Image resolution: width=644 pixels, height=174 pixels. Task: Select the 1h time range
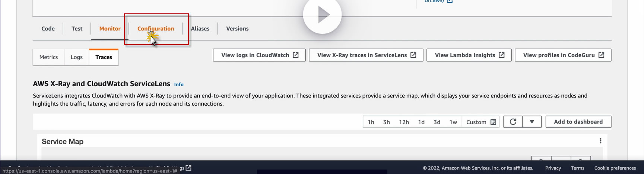point(371,122)
